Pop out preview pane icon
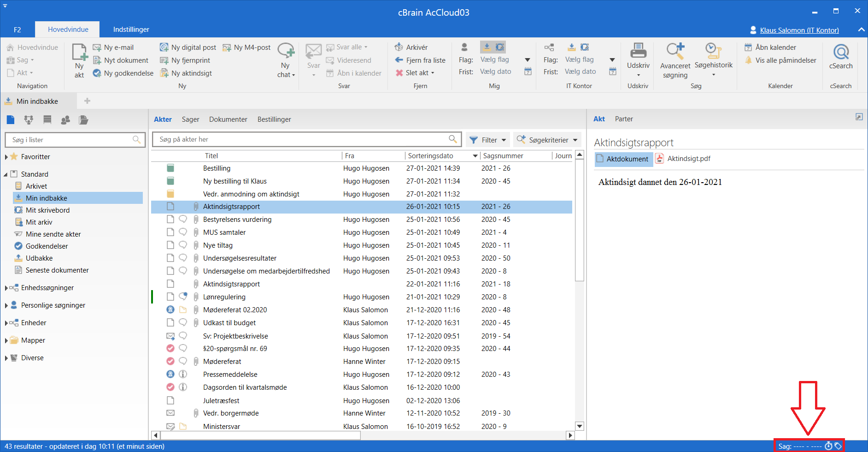868x452 pixels. tap(859, 117)
